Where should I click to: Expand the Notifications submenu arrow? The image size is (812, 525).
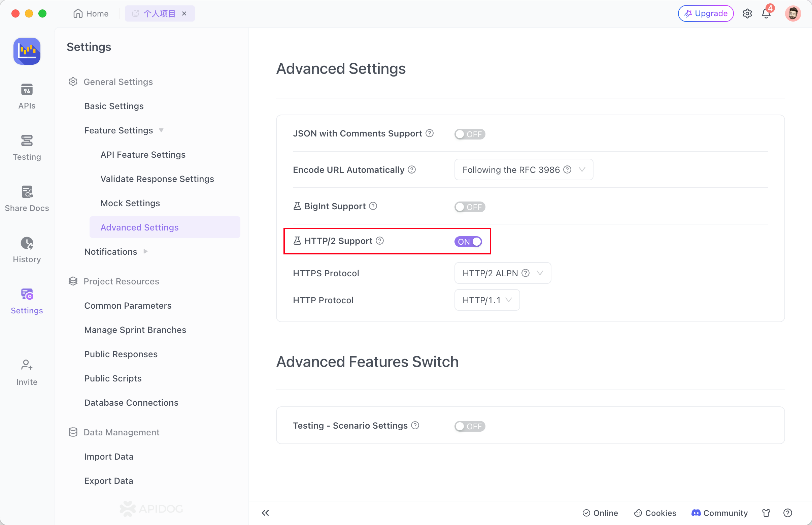[146, 252]
